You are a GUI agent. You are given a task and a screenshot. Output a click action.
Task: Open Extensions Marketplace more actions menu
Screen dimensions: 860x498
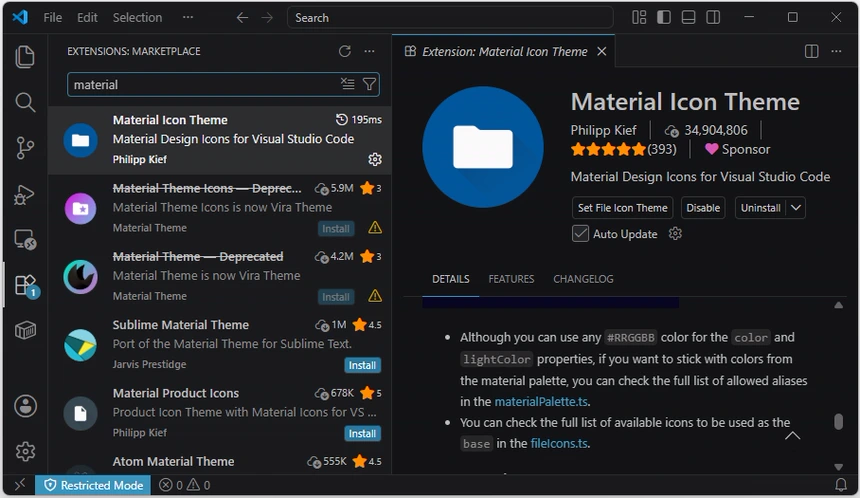pos(369,51)
